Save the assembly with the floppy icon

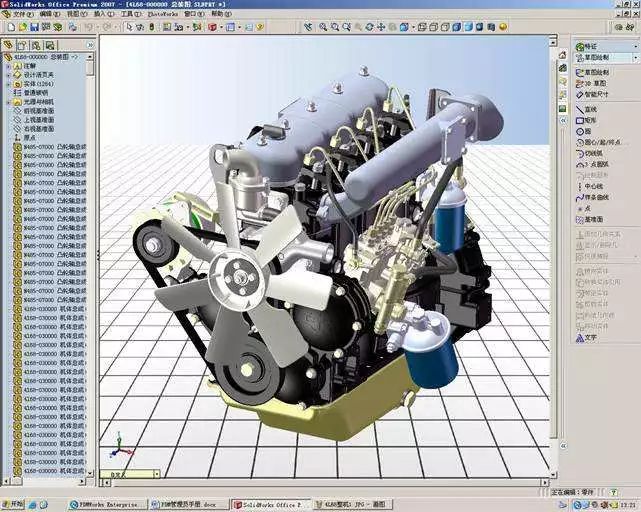pos(34,27)
